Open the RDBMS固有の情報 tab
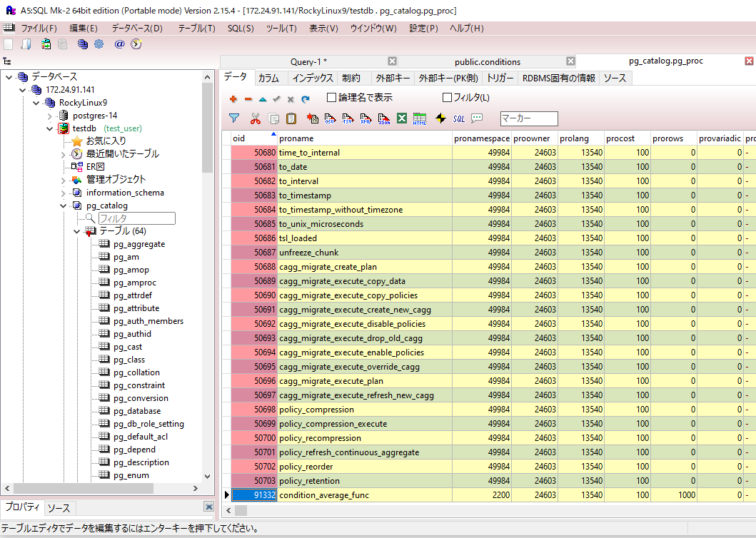Viewport: 756px width, 538px height. pyautogui.click(x=558, y=78)
